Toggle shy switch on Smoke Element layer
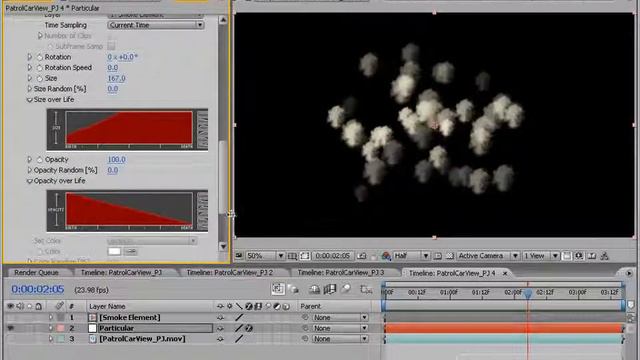This screenshot has height=360, width=640. 220,317
